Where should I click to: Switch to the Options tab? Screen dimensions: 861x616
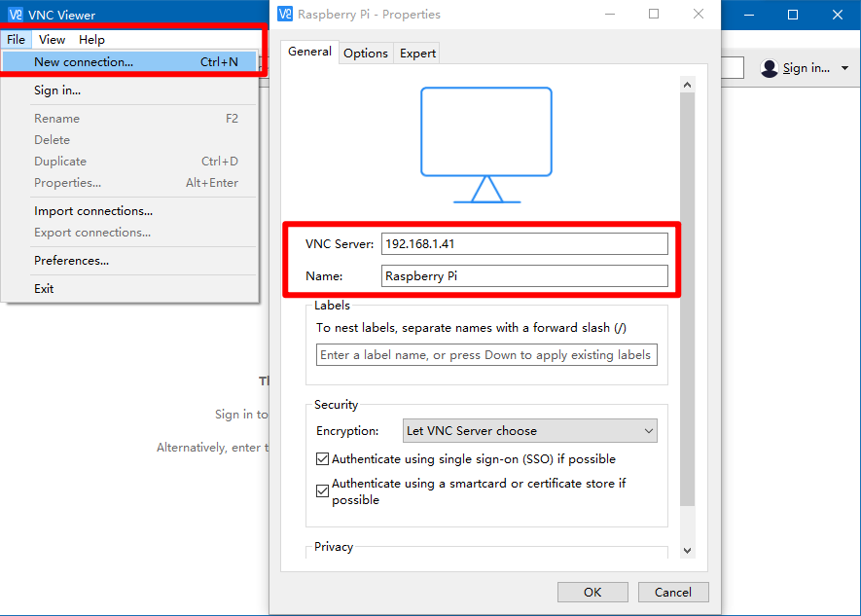(x=366, y=54)
